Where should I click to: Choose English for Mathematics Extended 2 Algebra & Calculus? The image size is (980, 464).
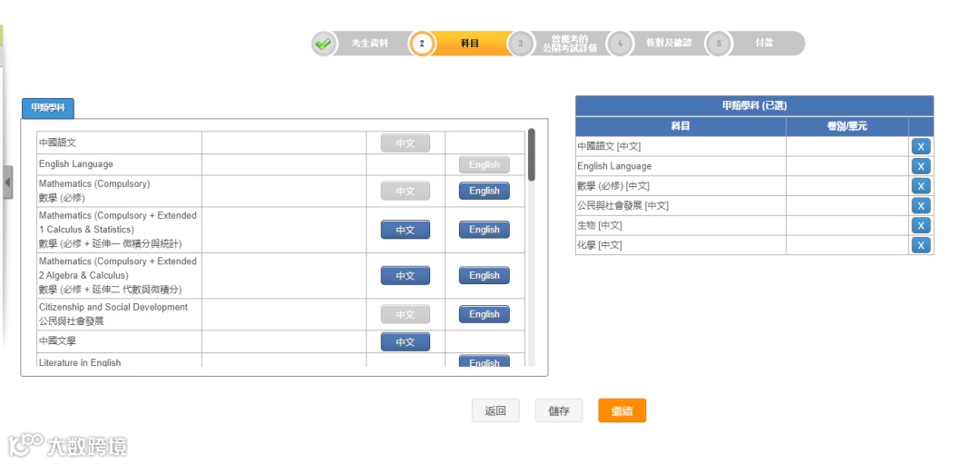tap(485, 276)
